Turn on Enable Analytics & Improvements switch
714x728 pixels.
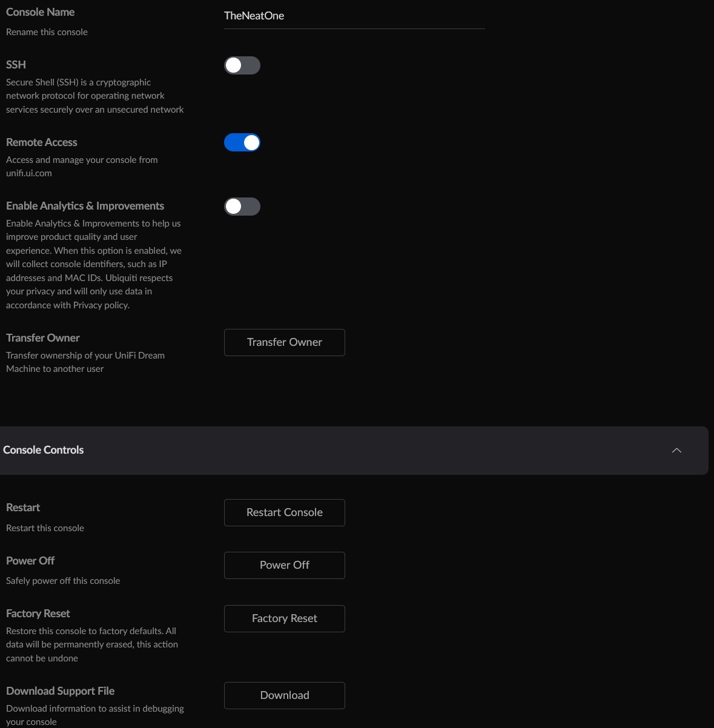[242, 207]
